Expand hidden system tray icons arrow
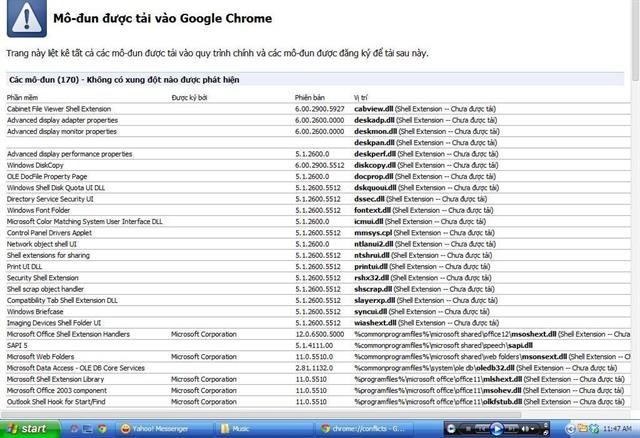Image resolution: width=640 pixels, height=438 pixels. pos(571,429)
